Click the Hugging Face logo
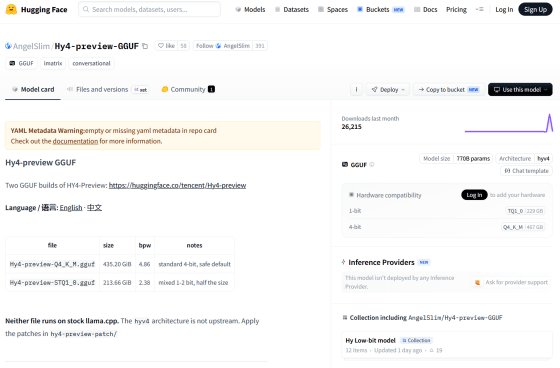 tap(36, 9)
